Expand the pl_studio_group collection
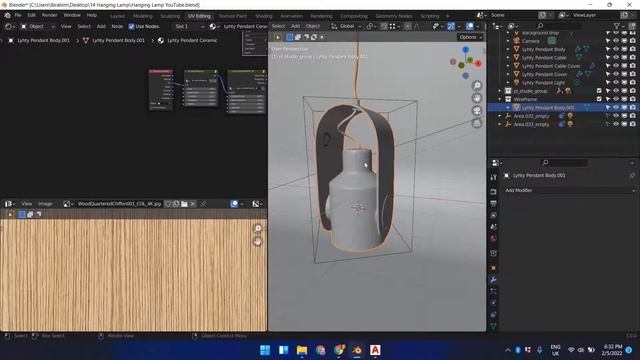Screen dimensions: 640x360 pos(500,91)
